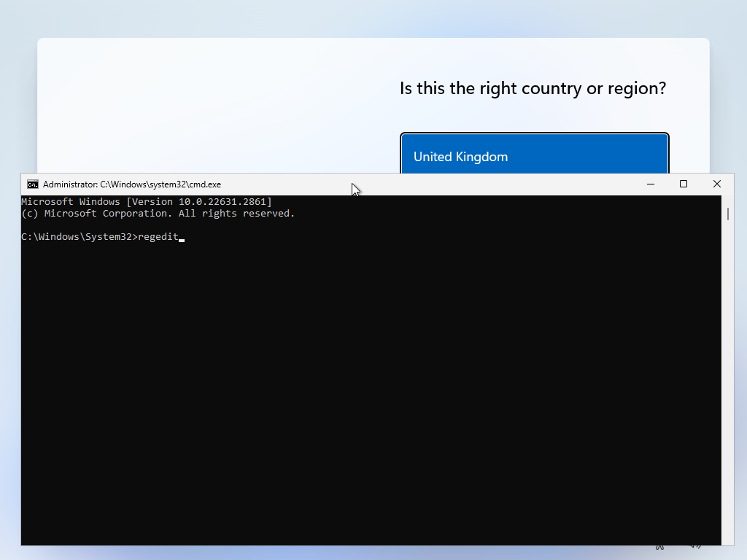Minimize the command prompt window
Screen dimensions: 747x560
tap(650, 184)
